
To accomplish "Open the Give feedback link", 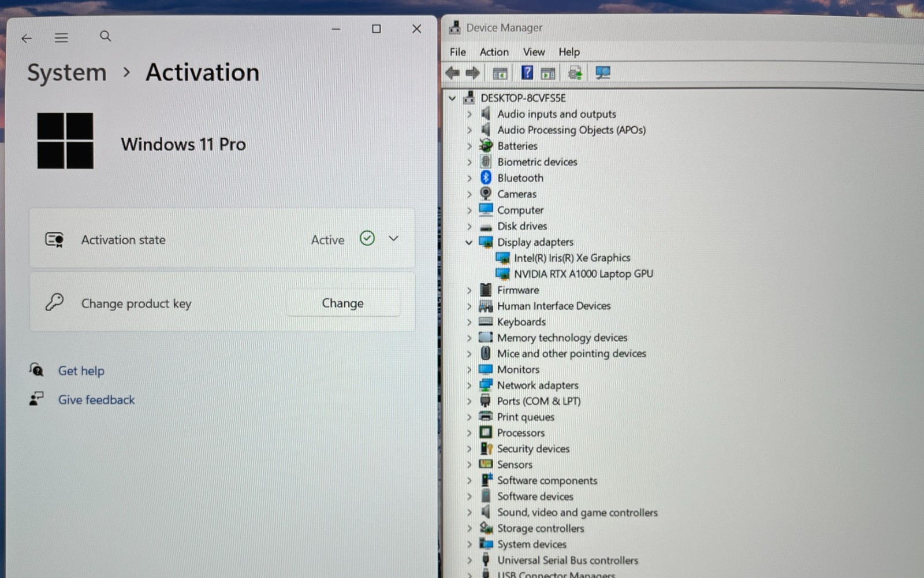I will 96,399.
